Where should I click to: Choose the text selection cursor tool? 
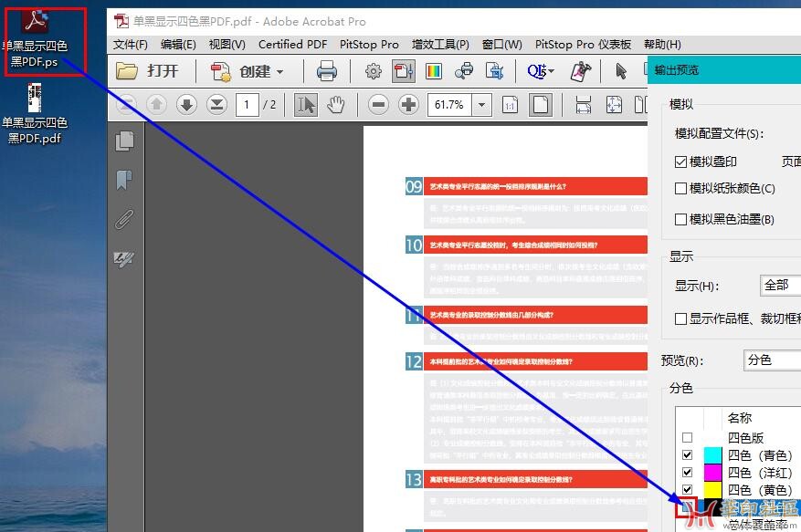(306, 105)
